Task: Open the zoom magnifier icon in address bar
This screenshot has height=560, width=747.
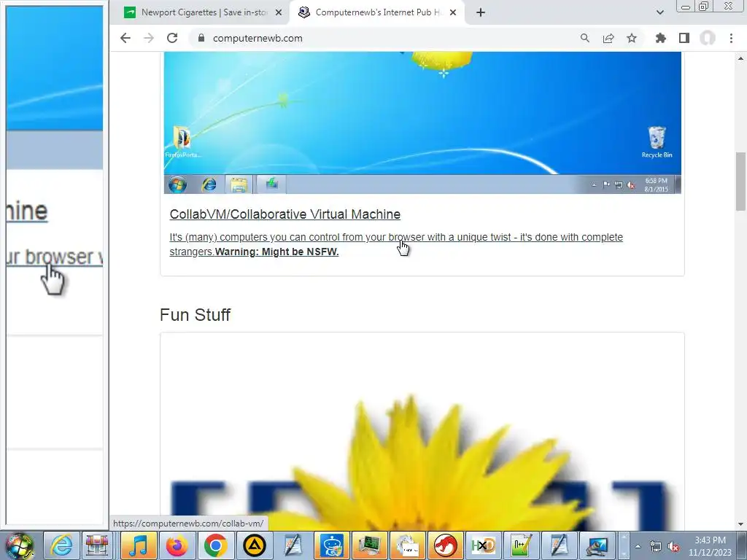Action: click(x=584, y=38)
